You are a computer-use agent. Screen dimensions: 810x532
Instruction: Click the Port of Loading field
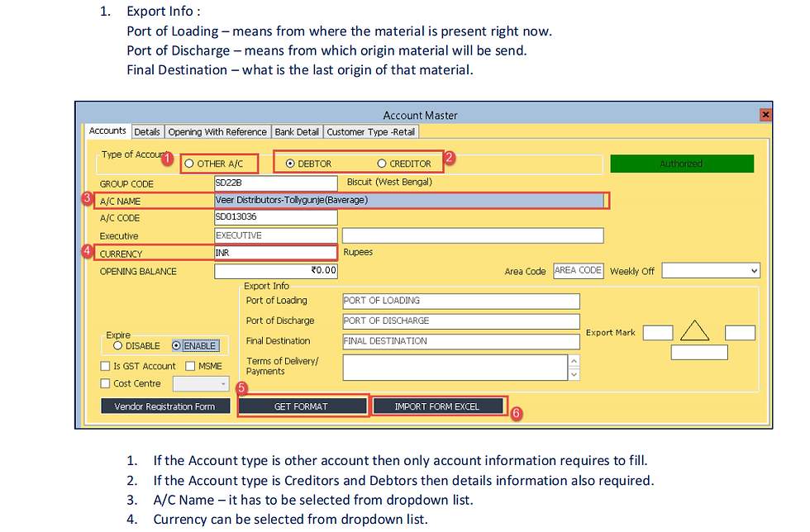tap(461, 302)
